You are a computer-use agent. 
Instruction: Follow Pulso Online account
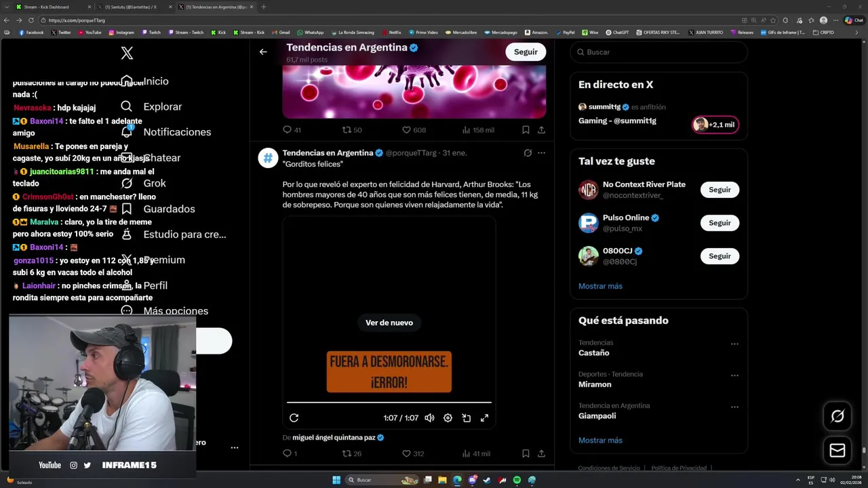click(x=719, y=223)
